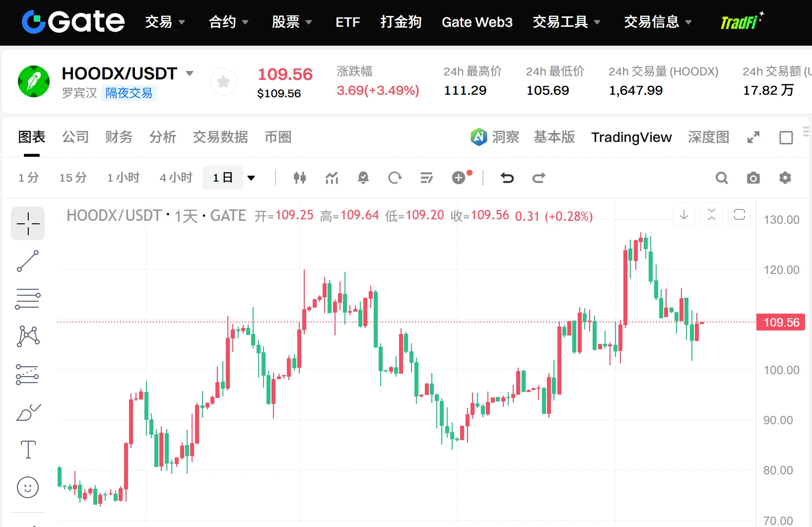Click the chart legend down-arrow button
Viewport: 812px width, 527px height.
684,214
